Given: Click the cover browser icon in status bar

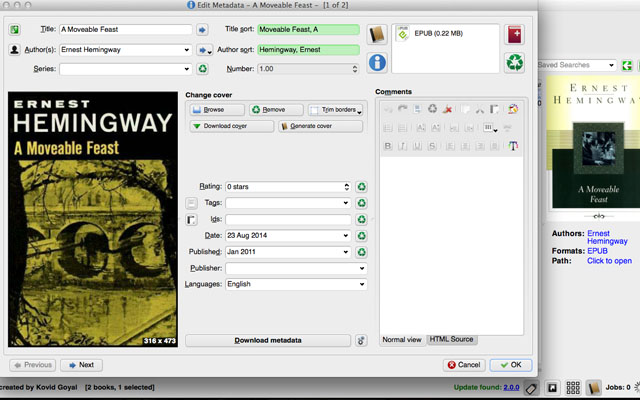Looking at the screenshot, I should tap(552, 387).
